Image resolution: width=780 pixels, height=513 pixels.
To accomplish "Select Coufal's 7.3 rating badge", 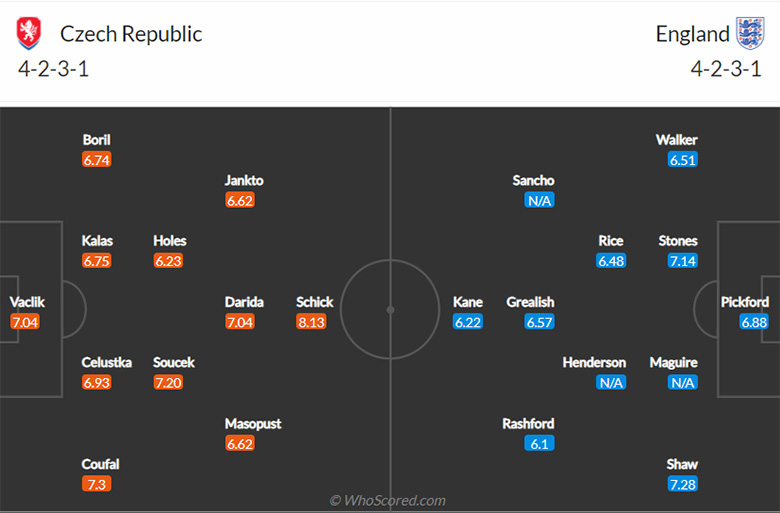I will (97, 484).
